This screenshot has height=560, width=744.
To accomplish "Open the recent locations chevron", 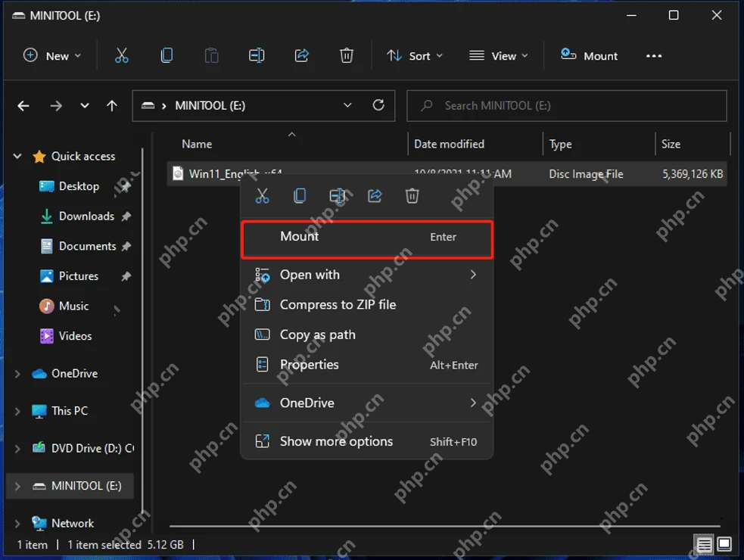I will point(85,105).
